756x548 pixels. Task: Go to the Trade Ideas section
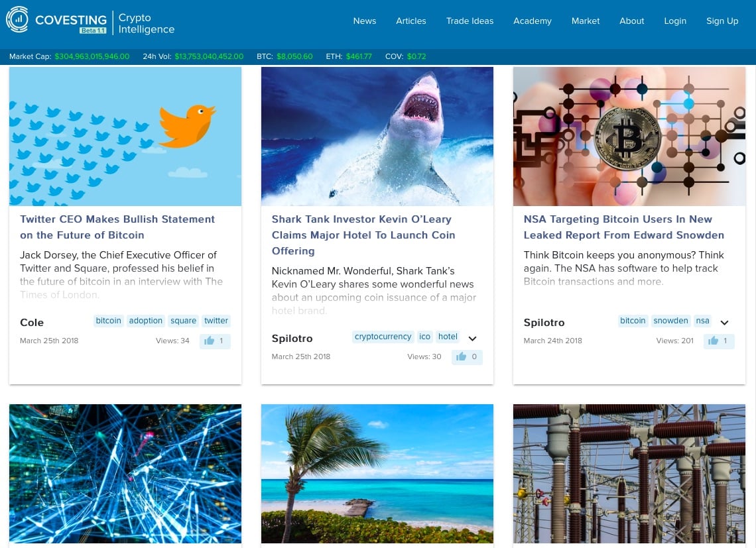coord(470,21)
